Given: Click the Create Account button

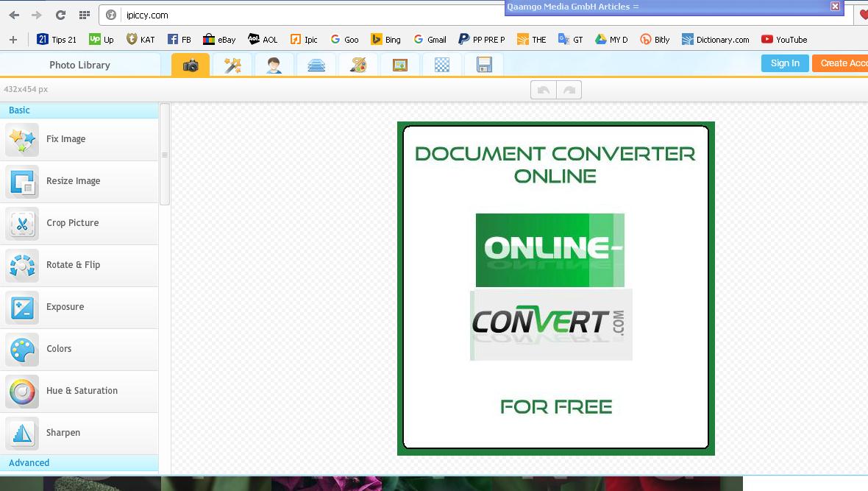Looking at the screenshot, I should tap(840, 63).
